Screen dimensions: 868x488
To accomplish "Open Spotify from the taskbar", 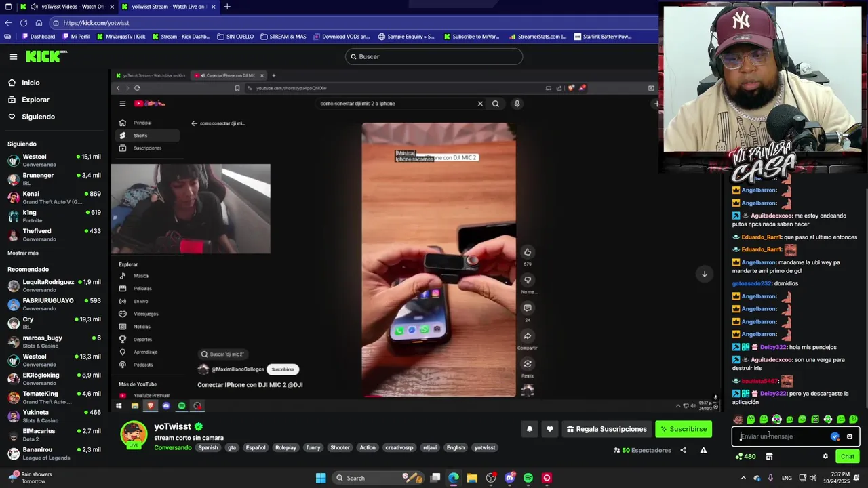I will coord(528,478).
